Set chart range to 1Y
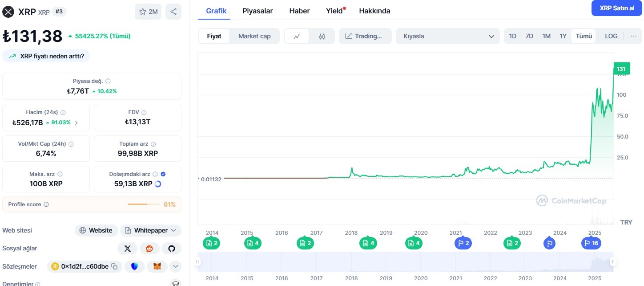 pos(563,36)
